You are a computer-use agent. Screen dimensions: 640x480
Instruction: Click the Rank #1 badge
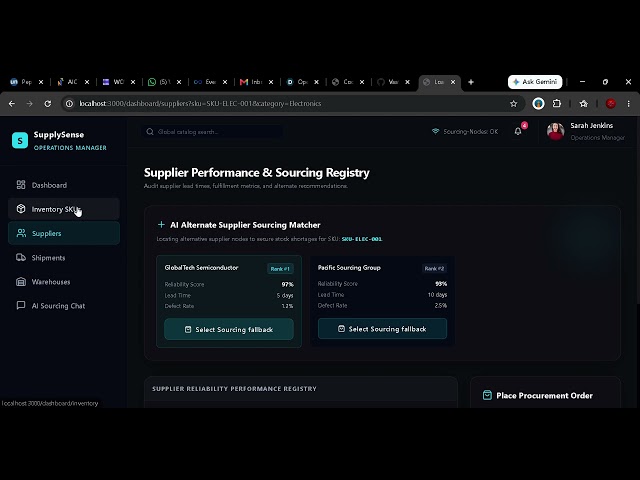280,269
